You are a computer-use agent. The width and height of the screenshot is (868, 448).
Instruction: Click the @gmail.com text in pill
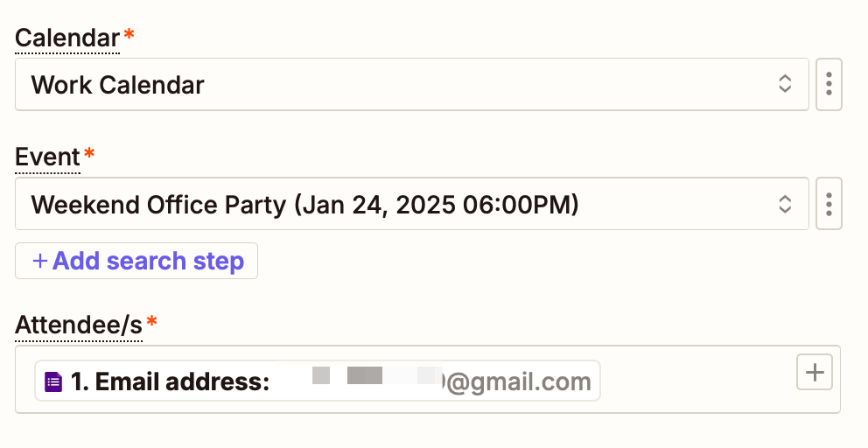[519, 381]
